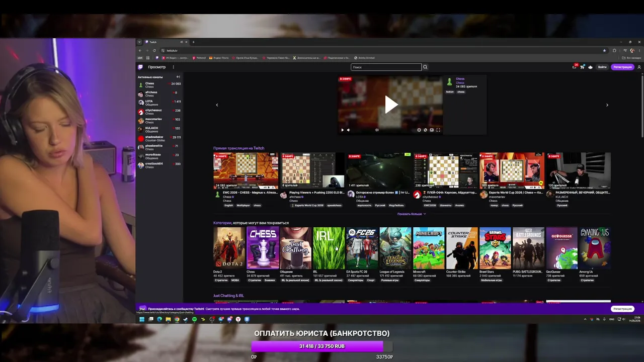
Task: Click the search magnifier button
Action: (425, 67)
